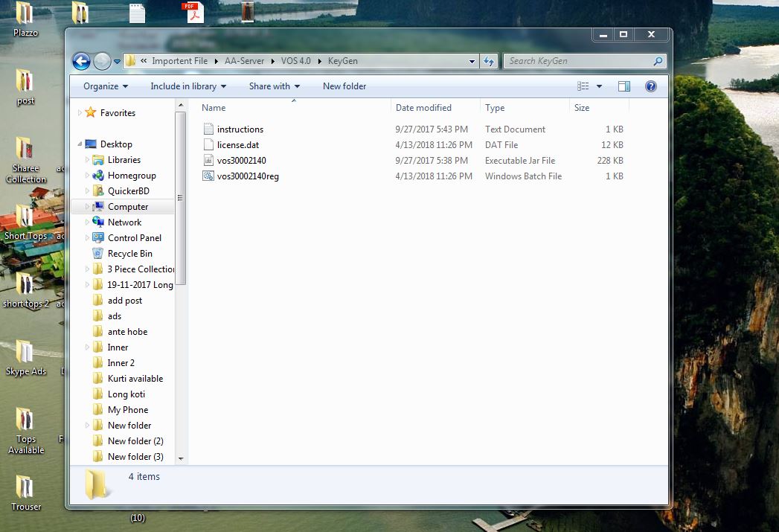Click the search magnifier icon

click(x=658, y=61)
